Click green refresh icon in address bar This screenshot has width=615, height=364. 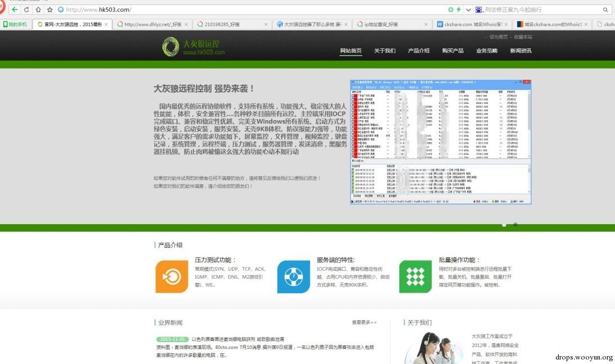pyautogui.click(x=450, y=10)
